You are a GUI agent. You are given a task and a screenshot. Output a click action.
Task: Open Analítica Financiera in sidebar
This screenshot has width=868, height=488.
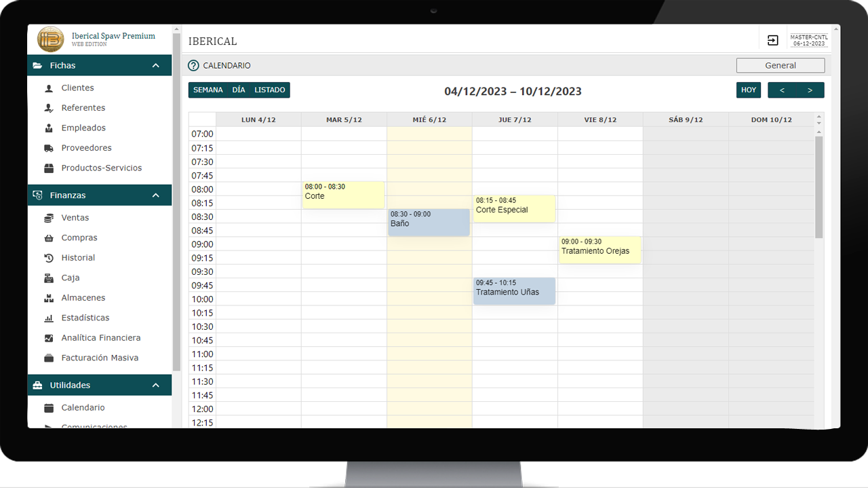point(100,338)
